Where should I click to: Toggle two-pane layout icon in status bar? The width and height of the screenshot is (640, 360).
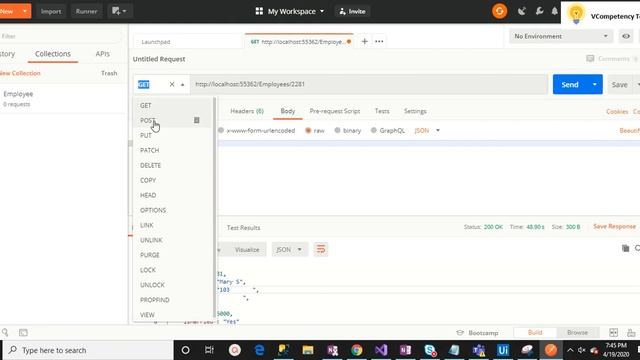click(613, 332)
